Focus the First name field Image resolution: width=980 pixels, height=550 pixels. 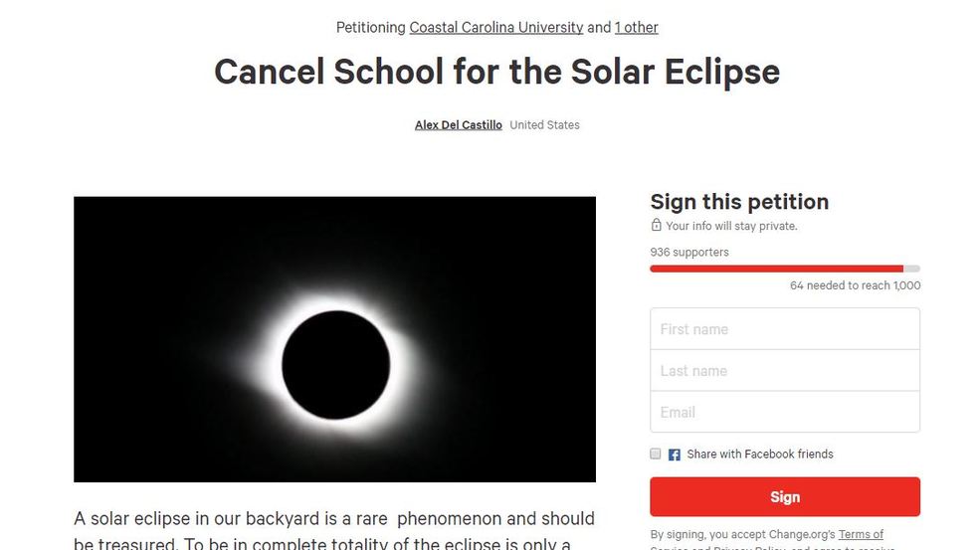coord(785,329)
